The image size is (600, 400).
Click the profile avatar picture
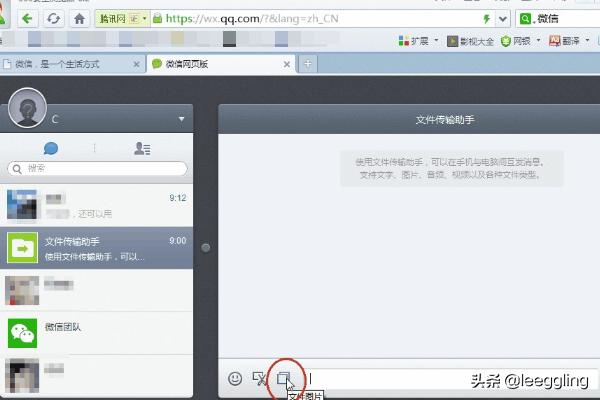click(26, 110)
